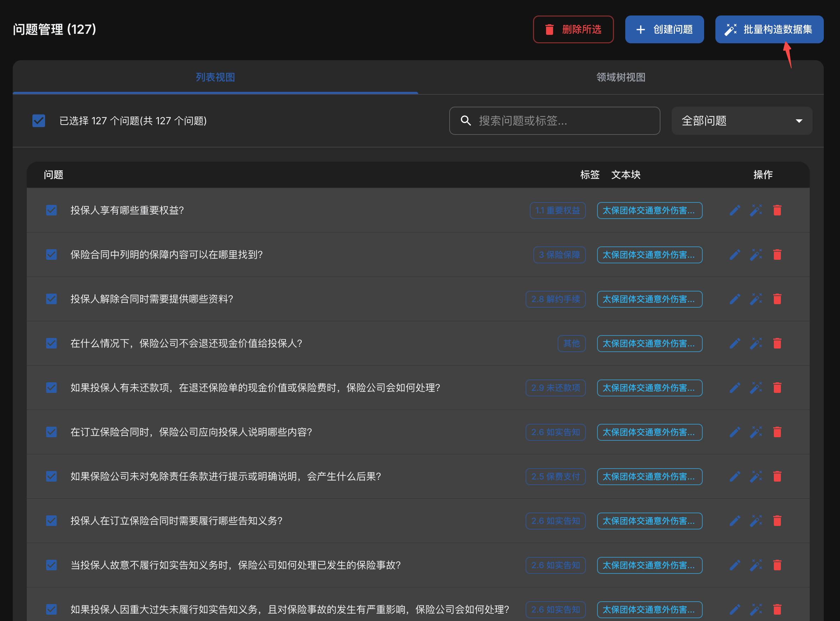The height and width of the screenshot is (621, 840).
Task: Open the edit pencil for 投保人解除合同 question
Action: [x=734, y=299]
